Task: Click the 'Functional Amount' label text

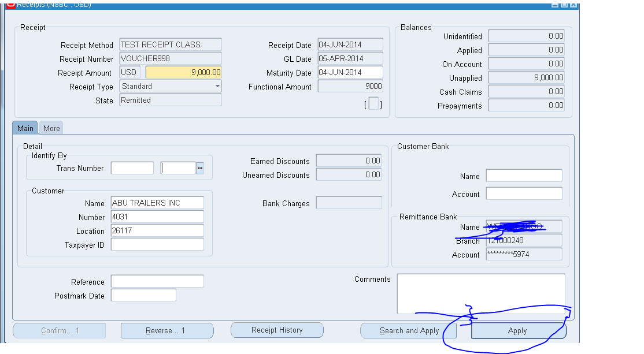Action: [x=280, y=87]
